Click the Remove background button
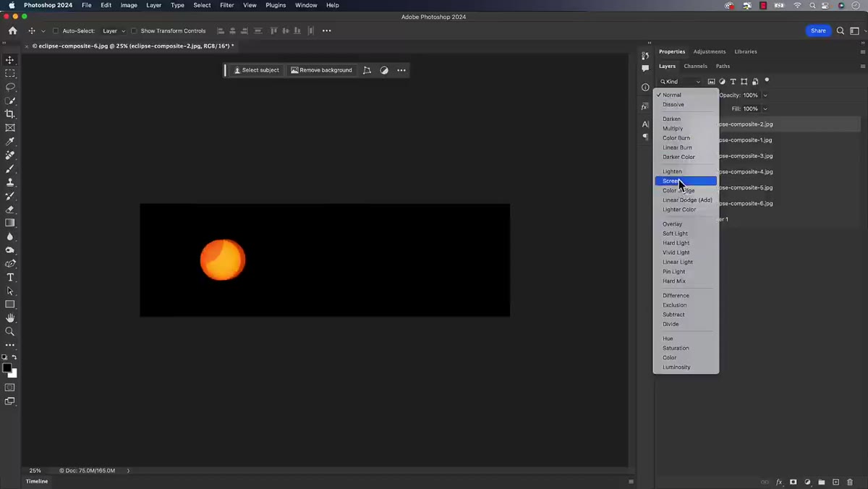The height and width of the screenshot is (489, 868). click(321, 70)
